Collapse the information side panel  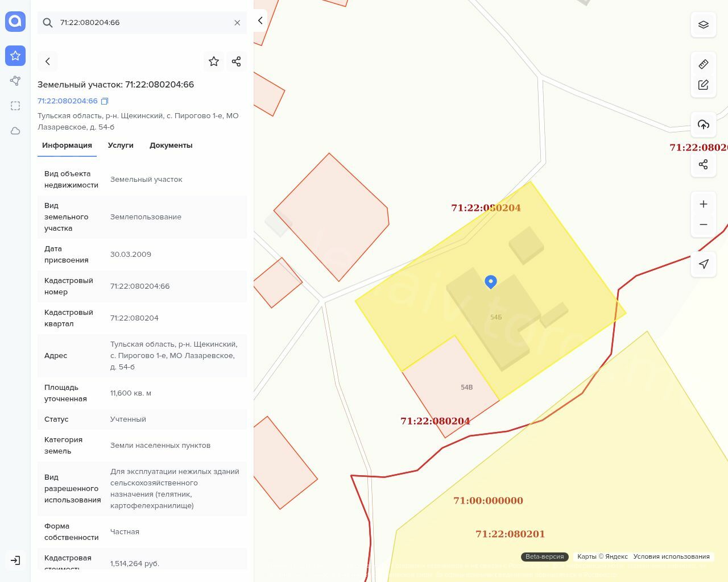click(x=260, y=20)
